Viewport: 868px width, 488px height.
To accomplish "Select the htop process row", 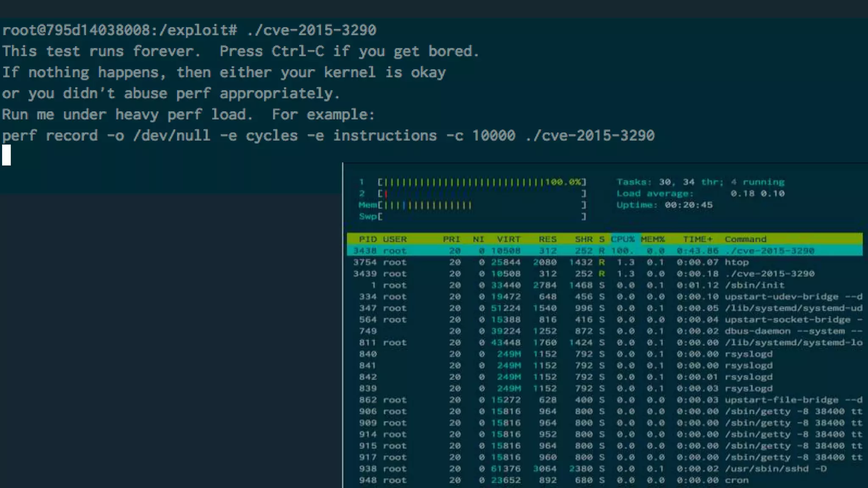I will pos(737,262).
